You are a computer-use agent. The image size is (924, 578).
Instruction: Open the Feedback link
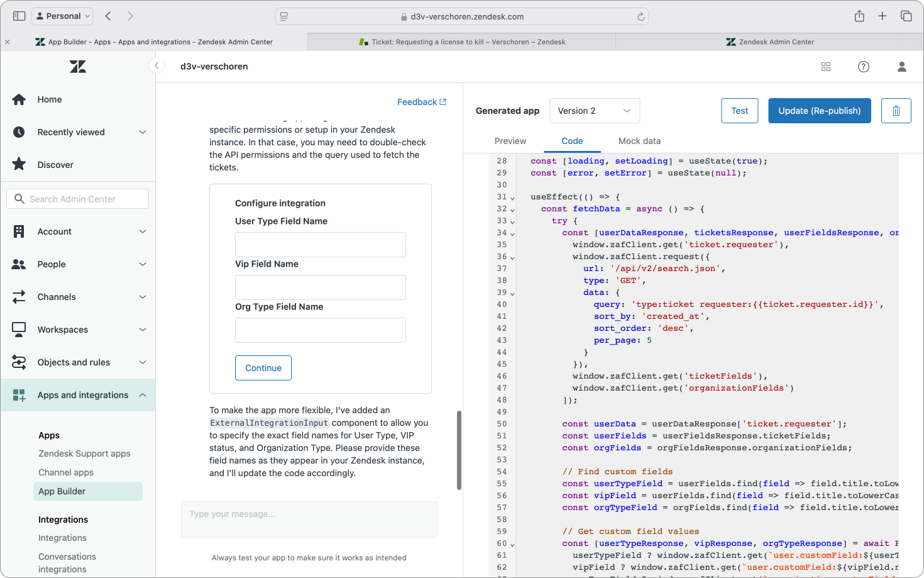tap(422, 102)
